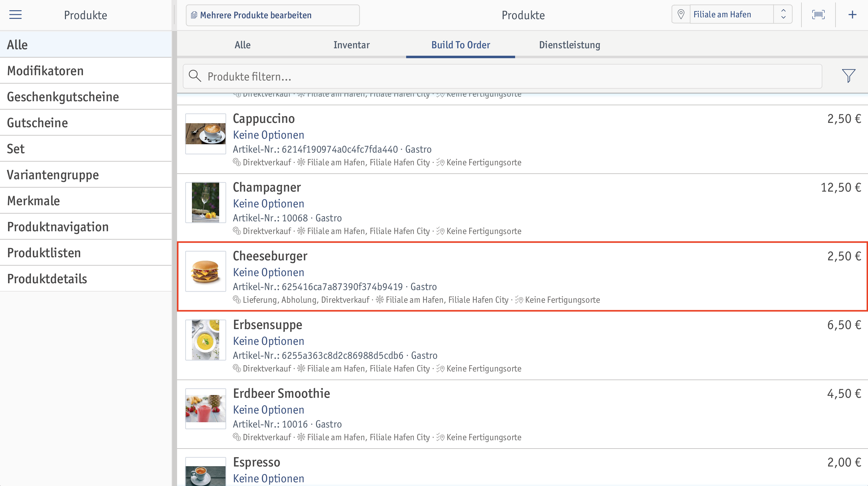This screenshot has height=486, width=868.
Task: Open Set in the sidebar
Action: click(85, 148)
